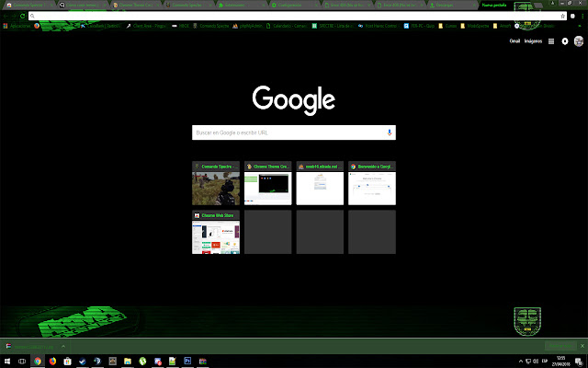Screen dimensions: 588x368
Task: Launch Firefox from the taskbar
Action: pos(52,362)
